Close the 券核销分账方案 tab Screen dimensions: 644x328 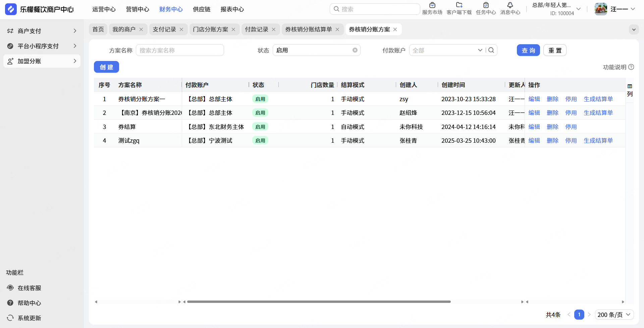point(395,29)
